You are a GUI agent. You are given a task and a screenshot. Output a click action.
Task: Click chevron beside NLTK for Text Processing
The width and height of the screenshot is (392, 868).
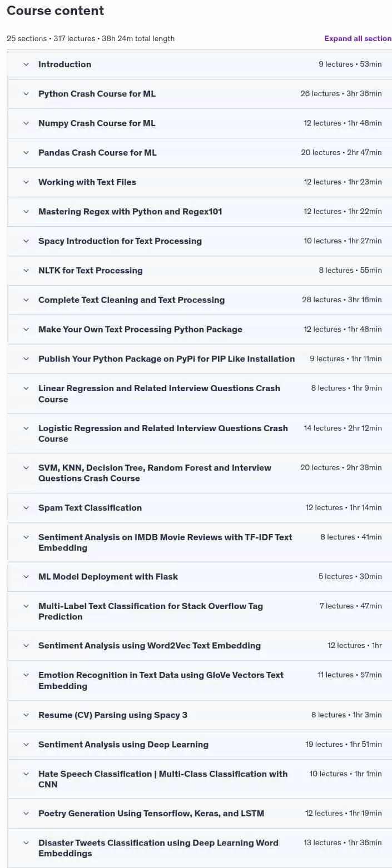[26, 271]
